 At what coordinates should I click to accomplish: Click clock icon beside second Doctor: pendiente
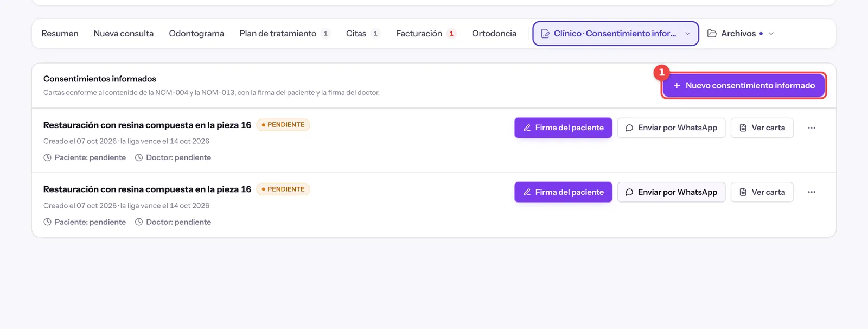[139, 222]
